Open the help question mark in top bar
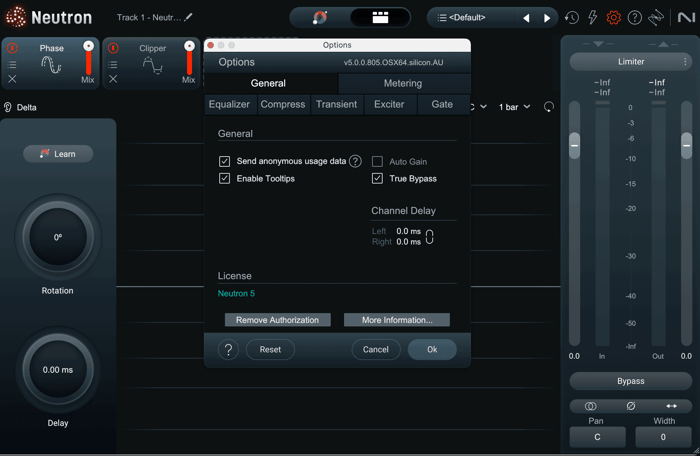Screen dimensions: 700x456 coord(634,17)
